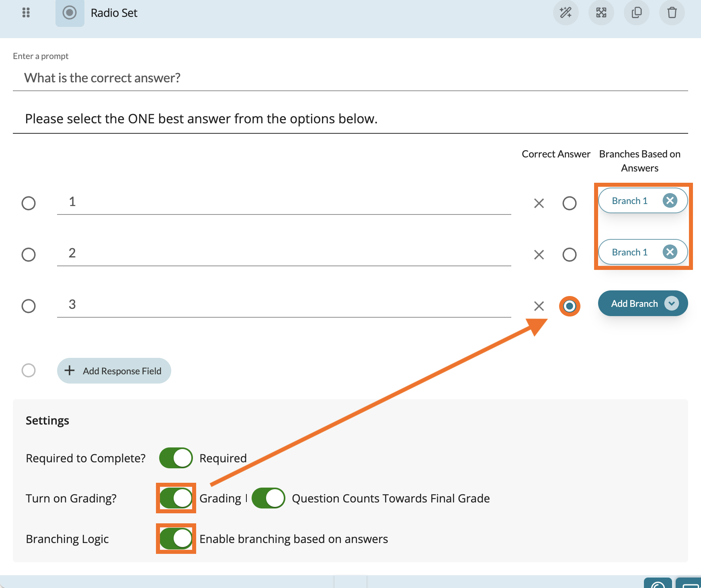Disable the Branching Logic toggle
The height and width of the screenshot is (588, 701).
click(176, 539)
